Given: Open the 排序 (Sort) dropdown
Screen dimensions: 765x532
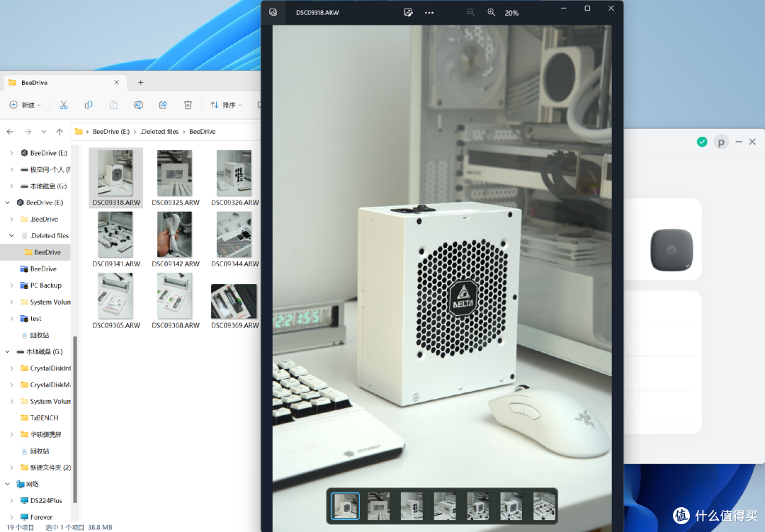Looking at the screenshot, I should coord(226,105).
